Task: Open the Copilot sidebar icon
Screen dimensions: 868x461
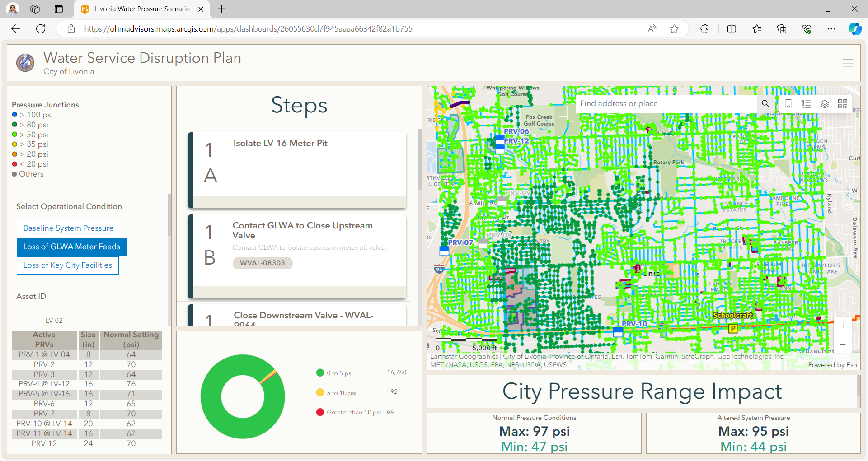Action: point(855,29)
